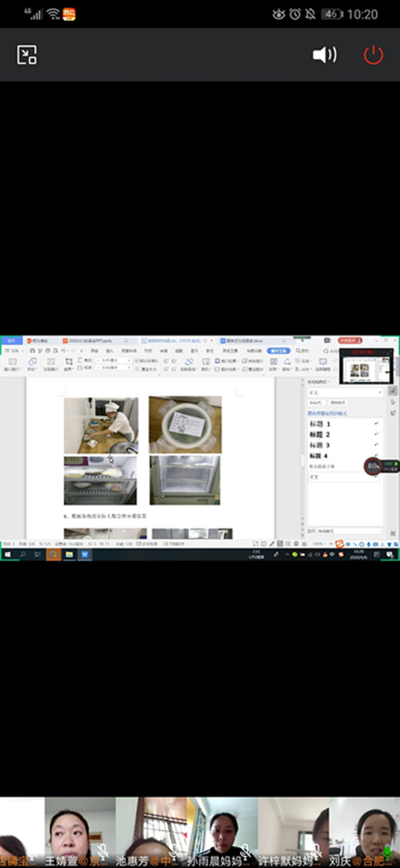Open File Explorer from the taskbar
This screenshot has width=400, height=868.
tap(69, 554)
